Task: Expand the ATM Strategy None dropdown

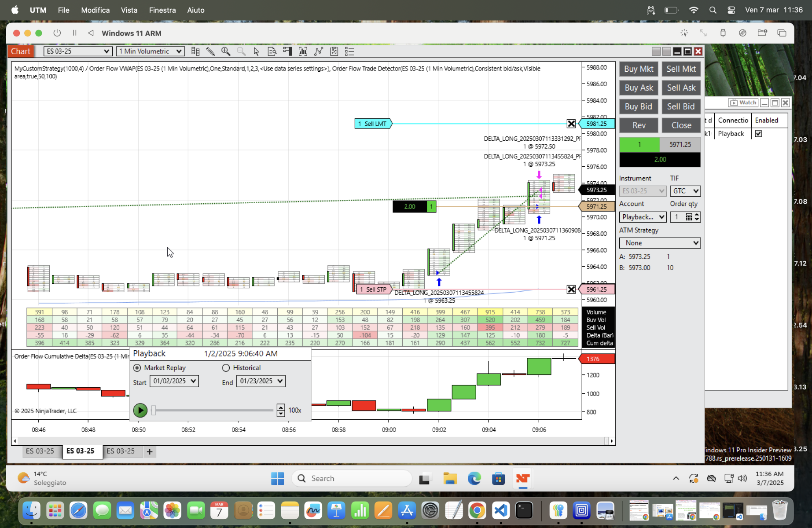Action: click(660, 243)
